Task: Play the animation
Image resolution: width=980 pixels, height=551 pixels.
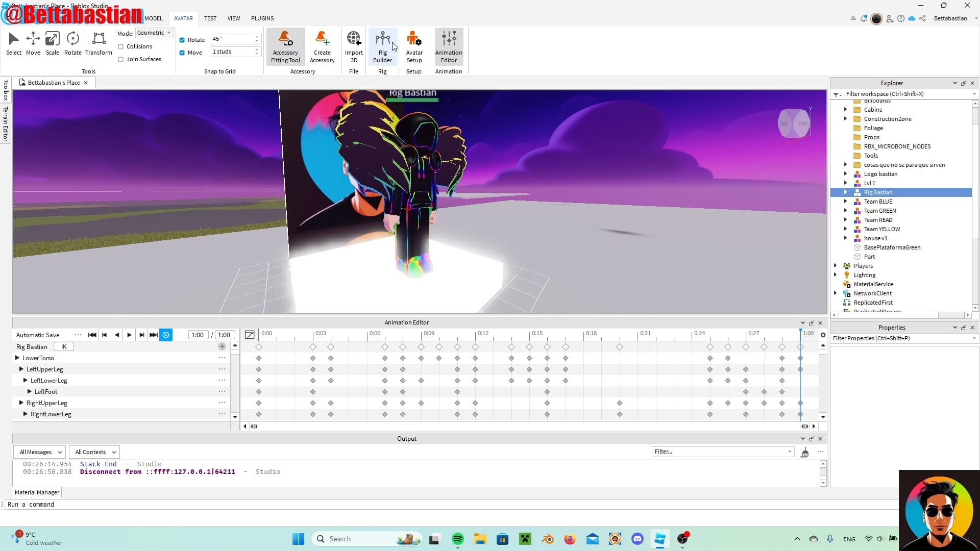Action: coord(130,335)
